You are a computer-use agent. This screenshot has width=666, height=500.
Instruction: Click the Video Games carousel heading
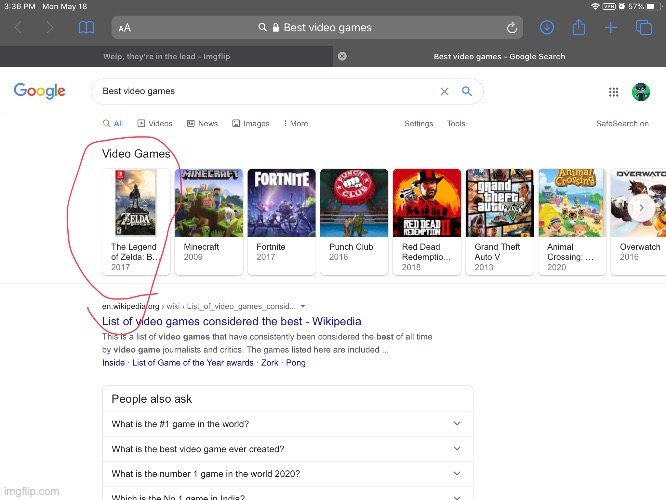point(136,154)
